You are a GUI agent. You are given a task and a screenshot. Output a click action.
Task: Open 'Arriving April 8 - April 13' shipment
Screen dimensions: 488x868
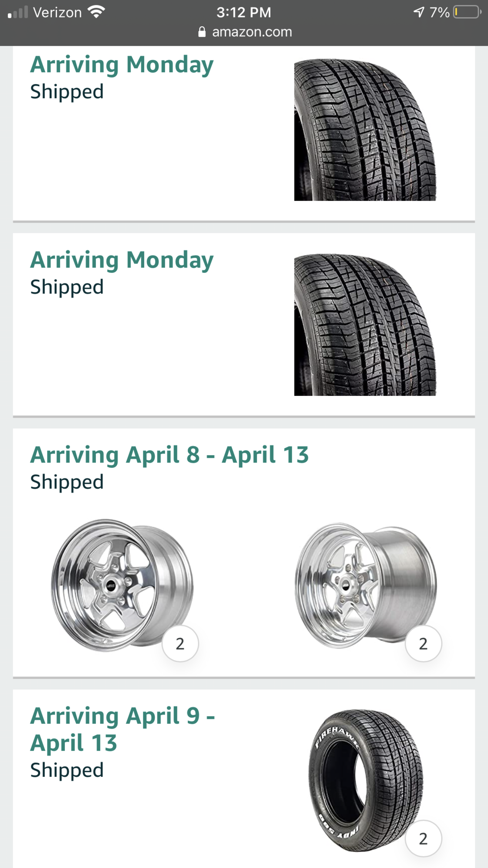tap(169, 455)
